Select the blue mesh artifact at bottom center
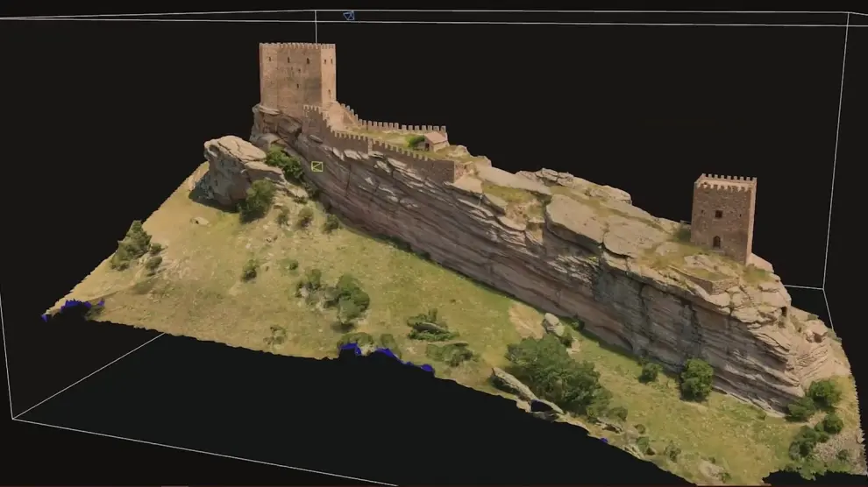This screenshot has width=868, height=487. pyautogui.click(x=386, y=354)
